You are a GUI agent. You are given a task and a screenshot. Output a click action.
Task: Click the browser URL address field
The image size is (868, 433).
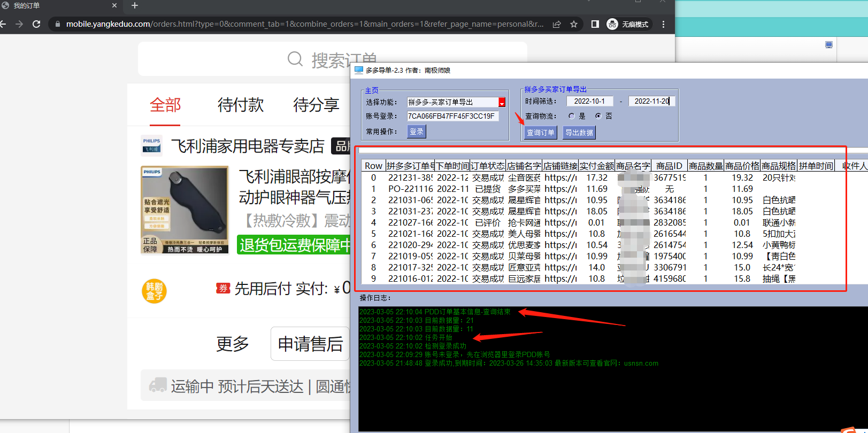pos(305,24)
